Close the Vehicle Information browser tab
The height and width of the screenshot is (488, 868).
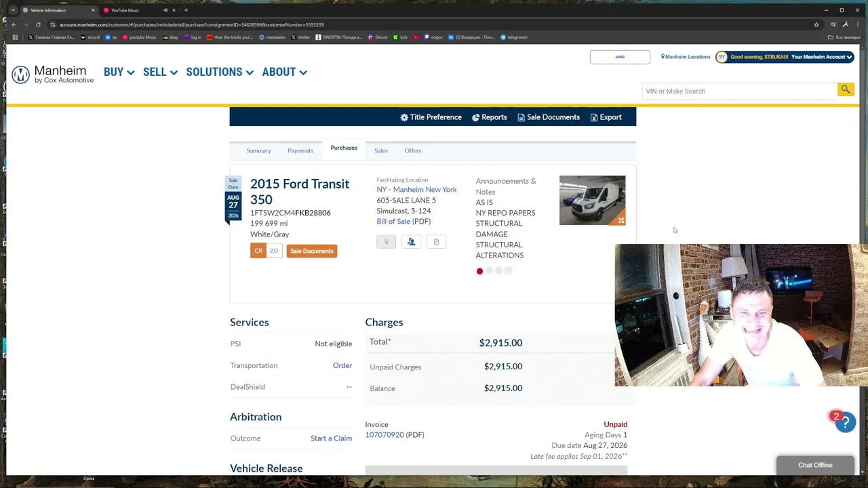coord(93,10)
